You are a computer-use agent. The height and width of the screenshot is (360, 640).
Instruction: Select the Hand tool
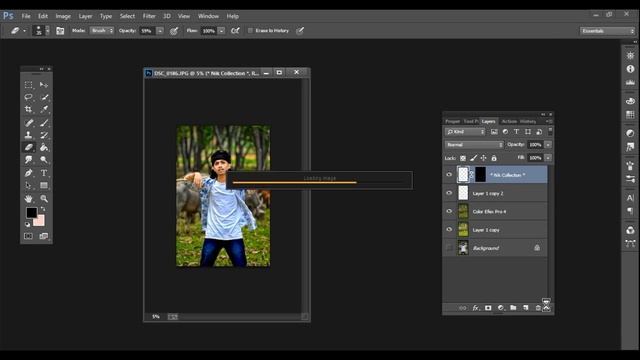[28, 199]
